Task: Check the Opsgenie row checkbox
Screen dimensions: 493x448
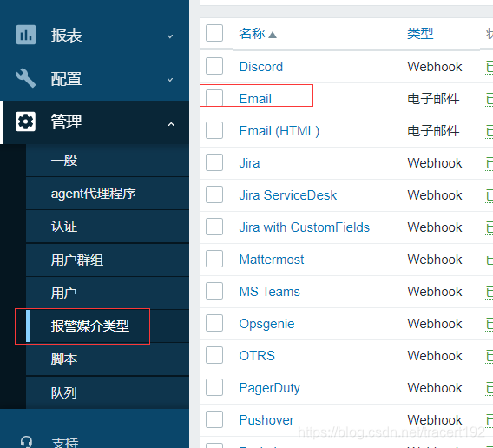Action: [x=214, y=323]
